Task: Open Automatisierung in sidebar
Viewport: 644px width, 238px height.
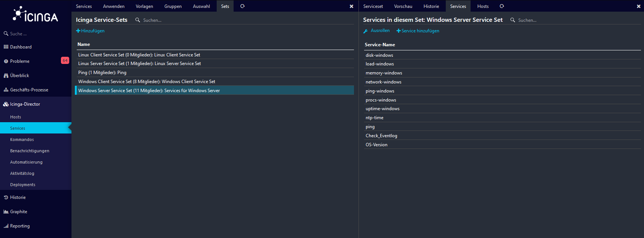Action: (x=36, y=162)
